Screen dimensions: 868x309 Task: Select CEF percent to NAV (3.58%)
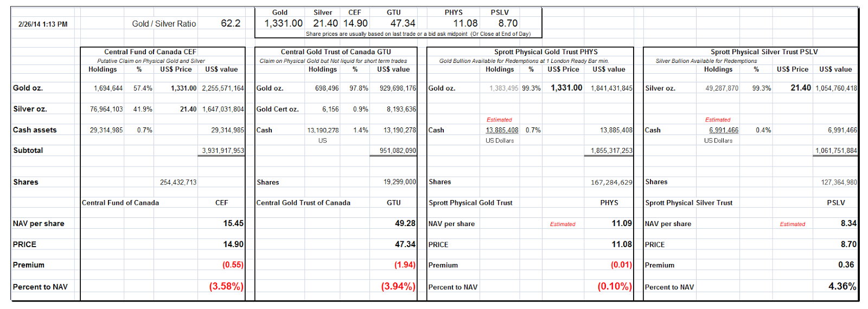point(226,286)
